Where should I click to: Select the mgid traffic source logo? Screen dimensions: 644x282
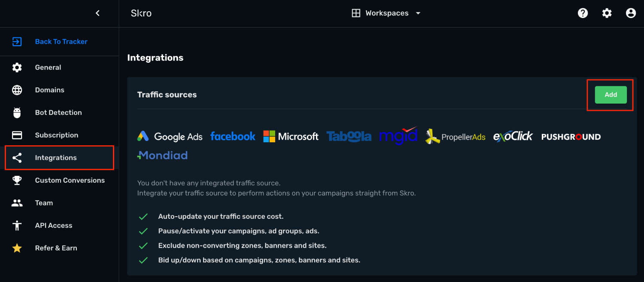click(x=398, y=135)
